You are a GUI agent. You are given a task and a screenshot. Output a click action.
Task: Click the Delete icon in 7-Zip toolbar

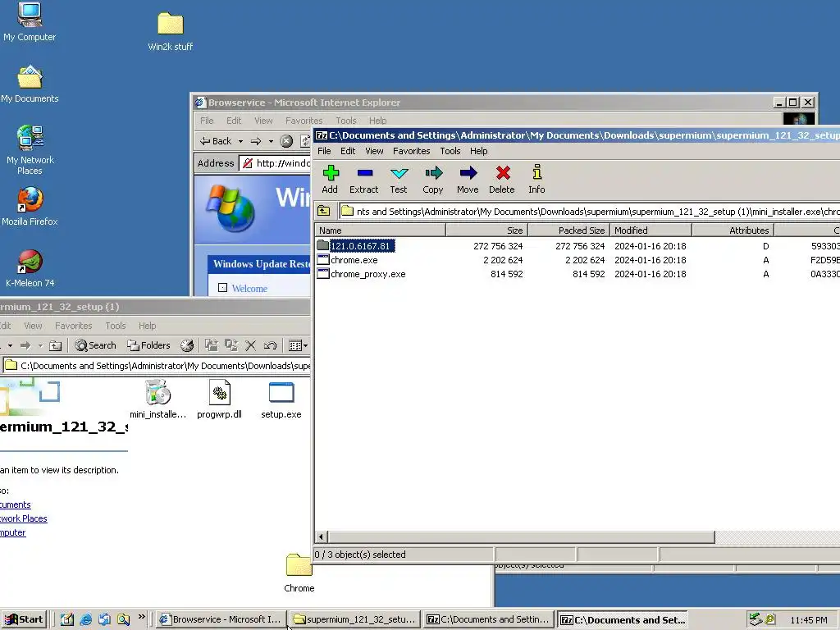(502, 179)
